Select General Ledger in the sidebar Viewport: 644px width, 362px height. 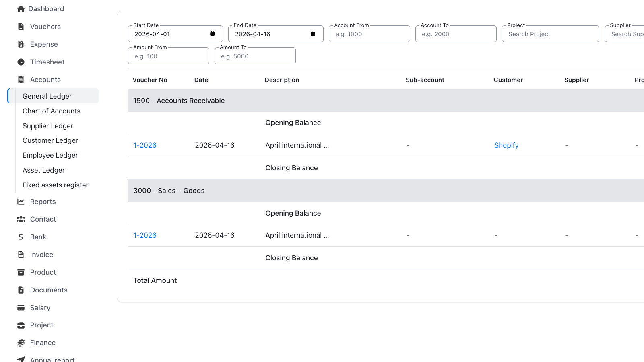pyautogui.click(x=53, y=96)
